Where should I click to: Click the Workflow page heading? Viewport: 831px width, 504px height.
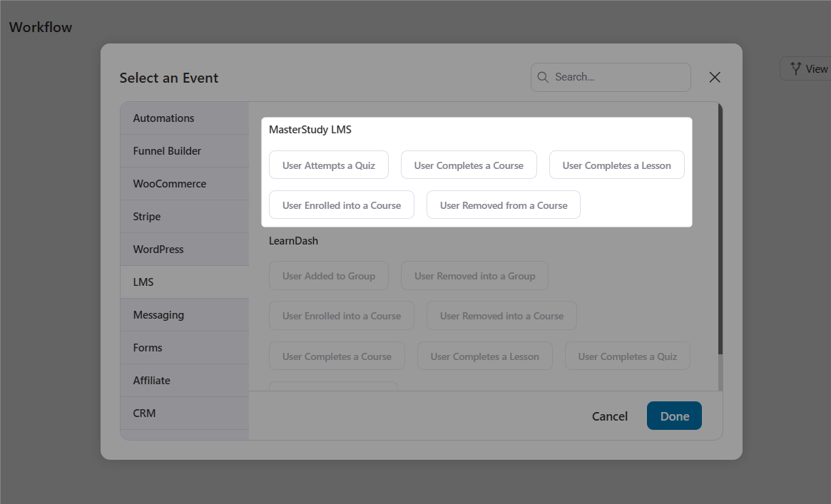point(41,28)
